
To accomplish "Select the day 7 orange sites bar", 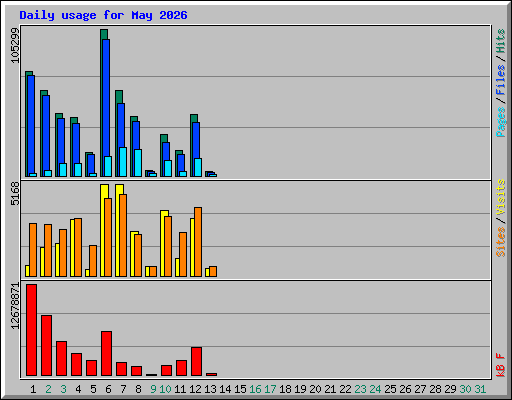I will coord(123,235).
